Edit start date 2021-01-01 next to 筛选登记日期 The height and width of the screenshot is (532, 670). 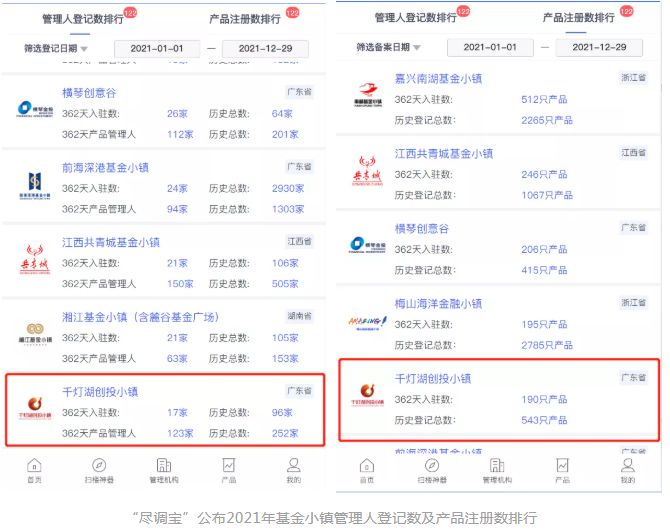click(x=157, y=49)
